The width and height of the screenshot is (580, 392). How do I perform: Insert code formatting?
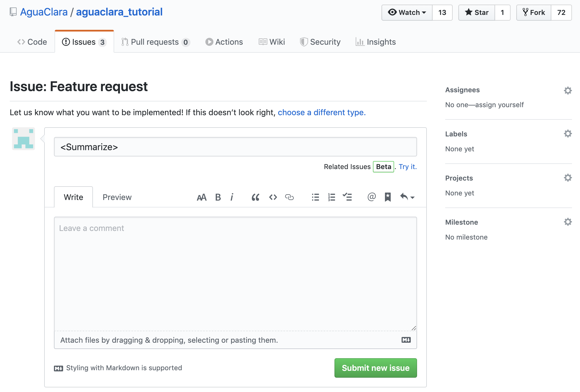click(x=273, y=197)
